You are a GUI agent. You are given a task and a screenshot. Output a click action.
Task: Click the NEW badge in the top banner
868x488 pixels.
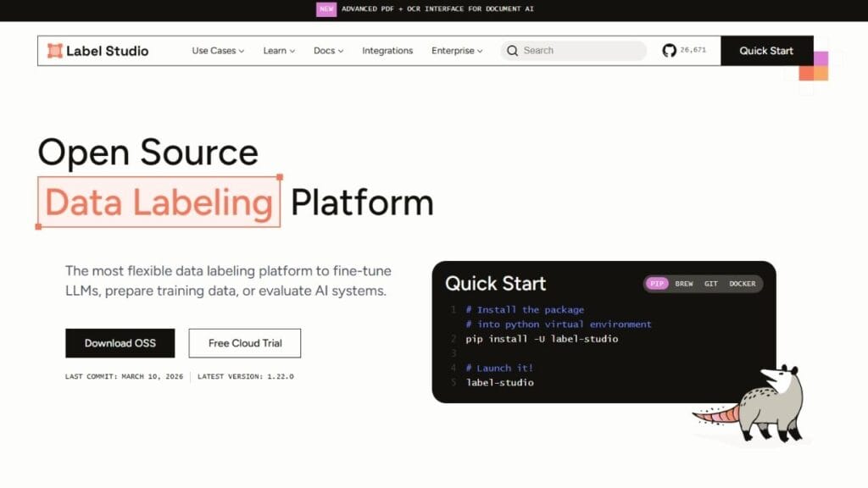coord(326,8)
